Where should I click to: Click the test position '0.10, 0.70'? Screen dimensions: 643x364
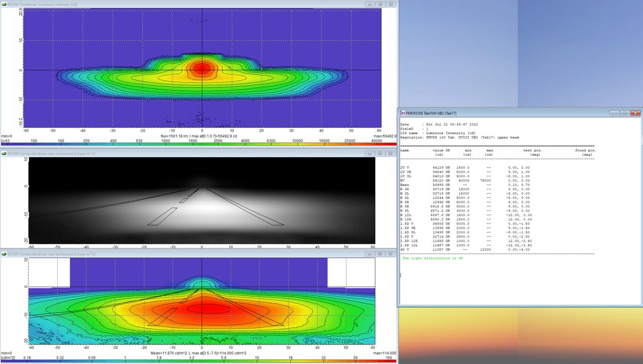click(x=519, y=185)
